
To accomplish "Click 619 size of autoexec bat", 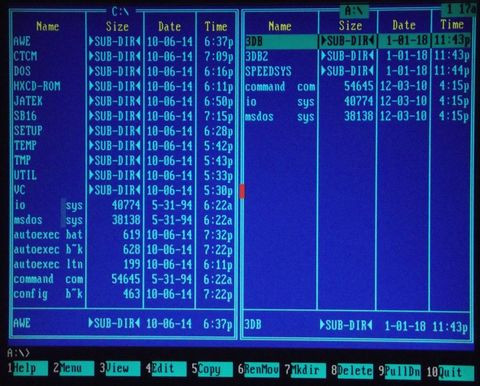I will point(132,235).
